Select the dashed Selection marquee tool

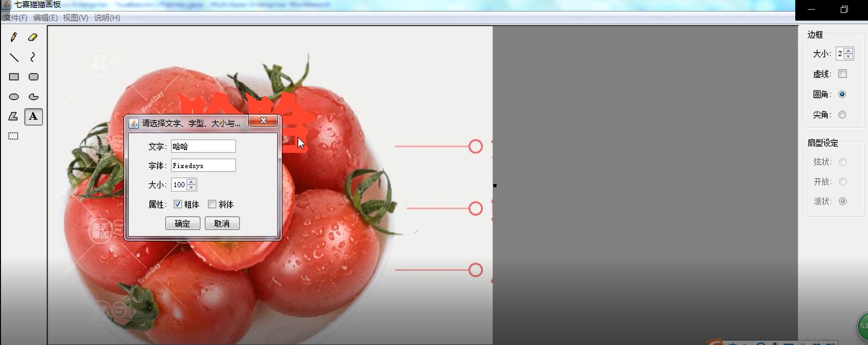tap(13, 136)
